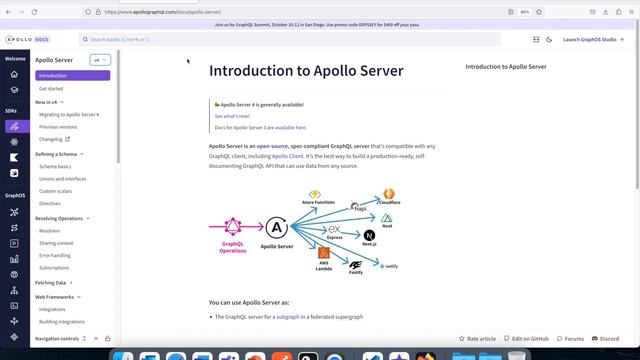Click the lock icon beside Navigation controls
640x360 pixels.
[x=108, y=339]
